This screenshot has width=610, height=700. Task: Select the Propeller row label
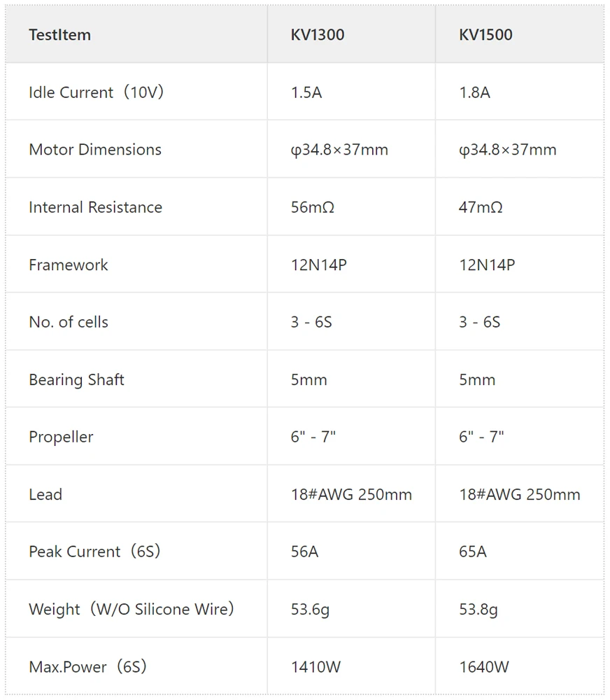click(61, 437)
